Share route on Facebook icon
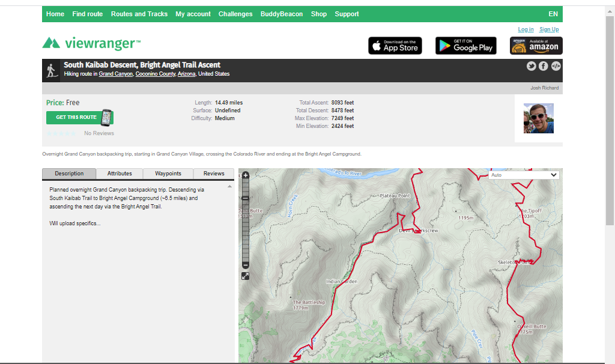Viewport: 615px width, 364px height. click(x=543, y=66)
